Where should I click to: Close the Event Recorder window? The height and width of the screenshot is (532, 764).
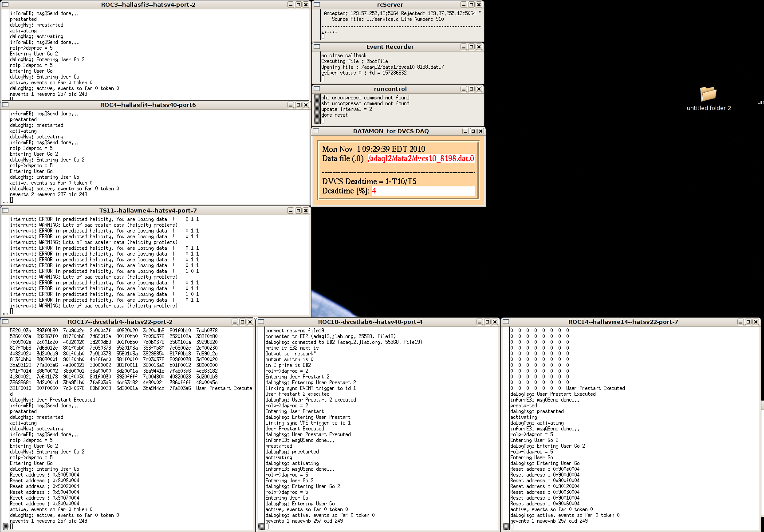point(479,47)
